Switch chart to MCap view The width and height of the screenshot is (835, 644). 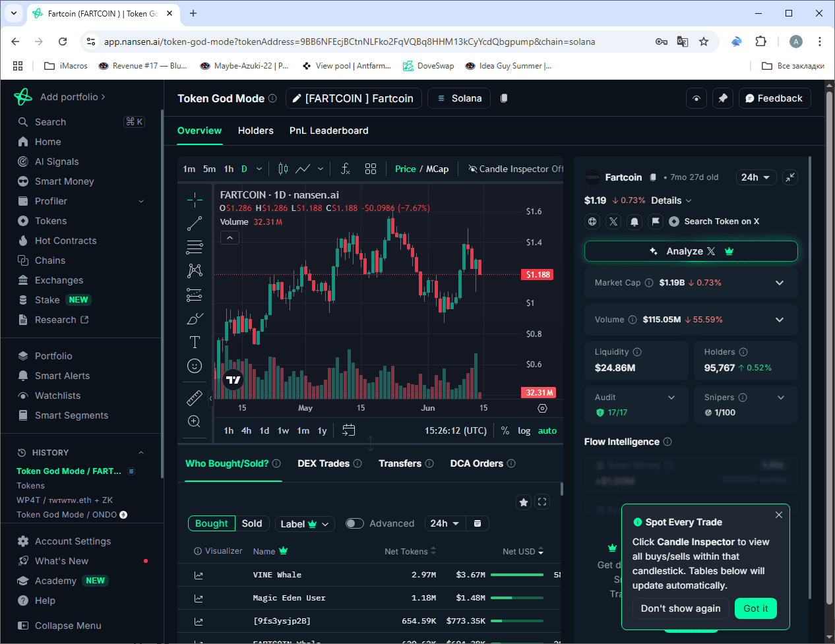click(x=437, y=169)
